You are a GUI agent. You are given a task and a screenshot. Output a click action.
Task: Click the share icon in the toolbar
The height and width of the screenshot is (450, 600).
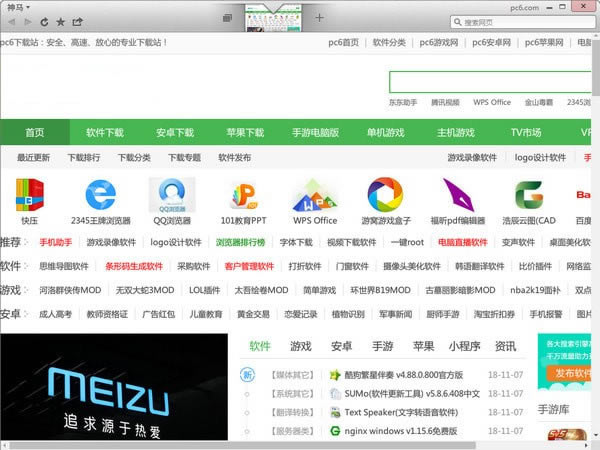pos(78,21)
